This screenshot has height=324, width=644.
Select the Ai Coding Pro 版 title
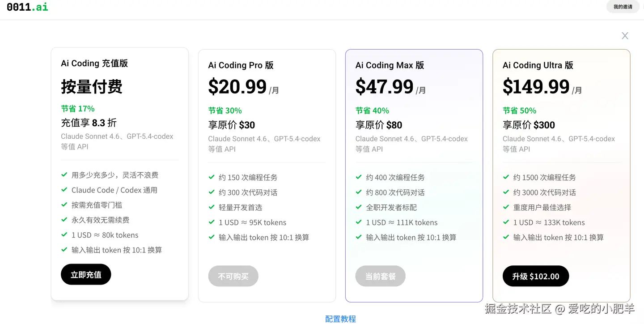pyautogui.click(x=241, y=65)
